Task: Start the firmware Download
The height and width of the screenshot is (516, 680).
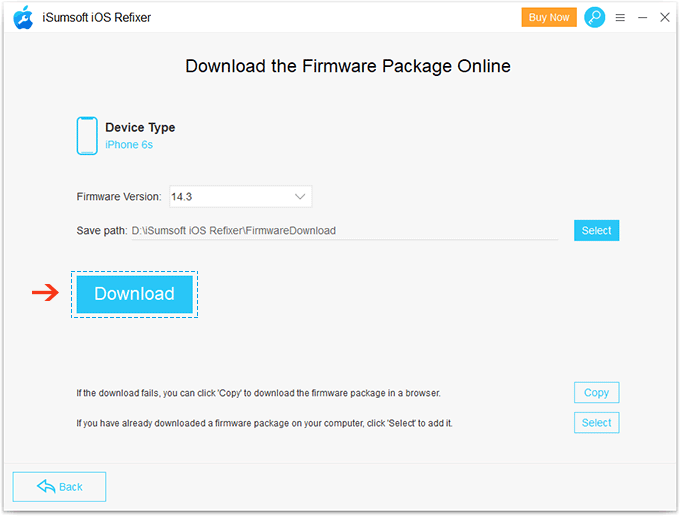Action: click(x=134, y=294)
